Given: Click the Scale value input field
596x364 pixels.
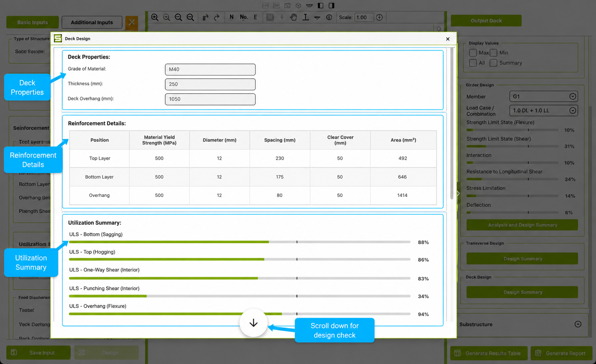Looking at the screenshot, I should coord(364,17).
